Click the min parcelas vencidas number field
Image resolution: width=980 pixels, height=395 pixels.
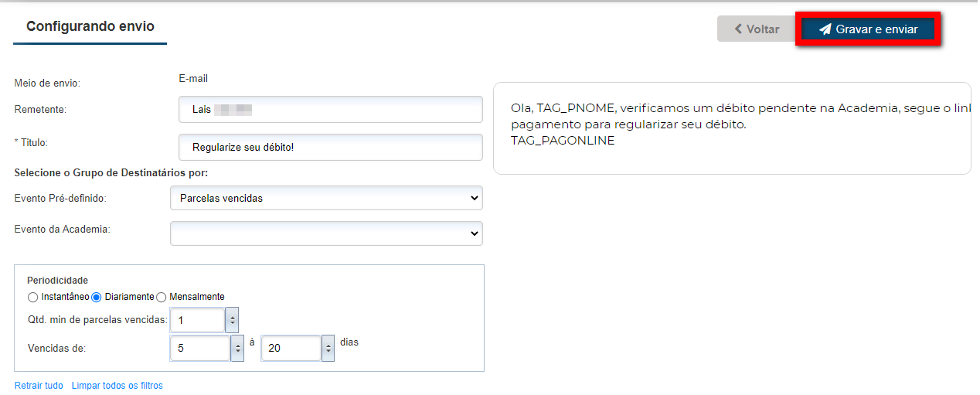point(197,320)
